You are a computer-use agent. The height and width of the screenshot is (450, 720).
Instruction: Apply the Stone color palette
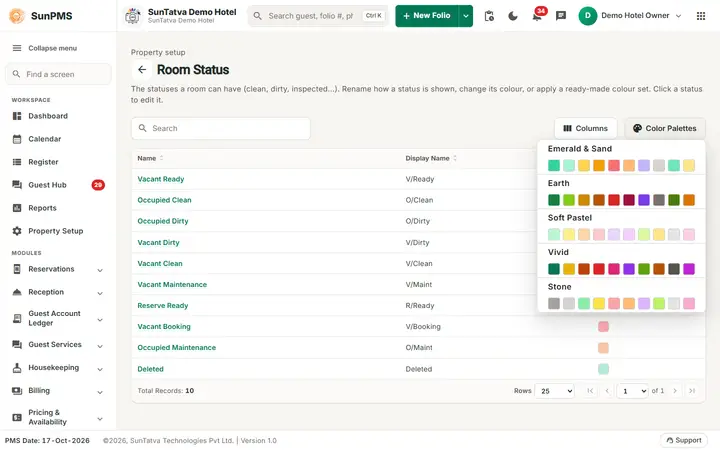[x=621, y=296]
